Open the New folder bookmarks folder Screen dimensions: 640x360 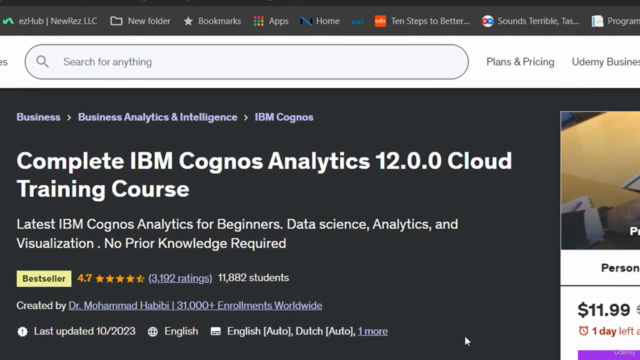pyautogui.click(x=140, y=21)
